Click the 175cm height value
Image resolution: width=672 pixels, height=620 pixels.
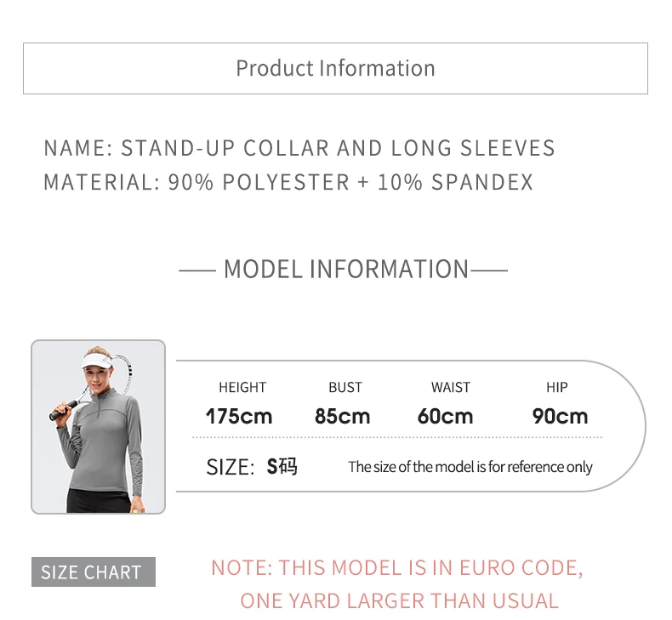click(239, 417)
